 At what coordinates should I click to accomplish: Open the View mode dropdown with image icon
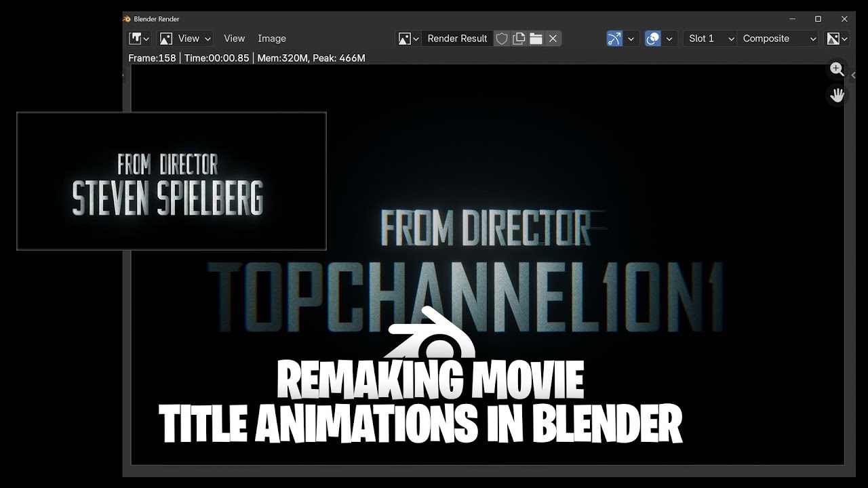click(x=185, y=39)
